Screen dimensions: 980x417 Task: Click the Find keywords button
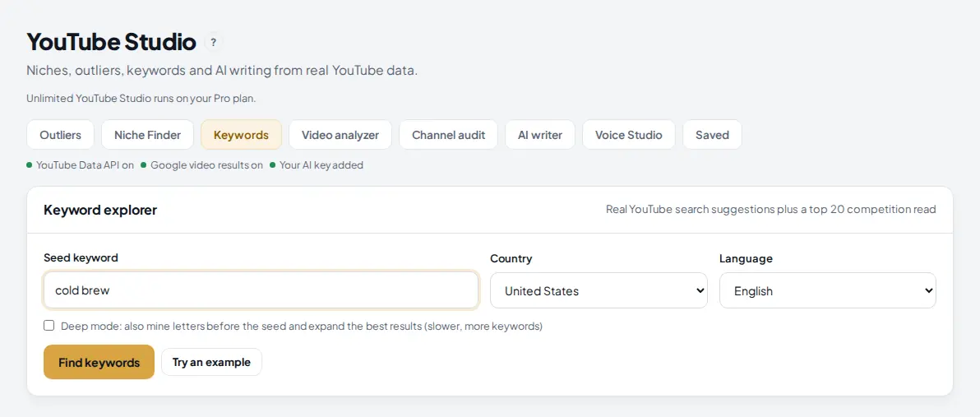pyautogui.click(x=99, y=362)
